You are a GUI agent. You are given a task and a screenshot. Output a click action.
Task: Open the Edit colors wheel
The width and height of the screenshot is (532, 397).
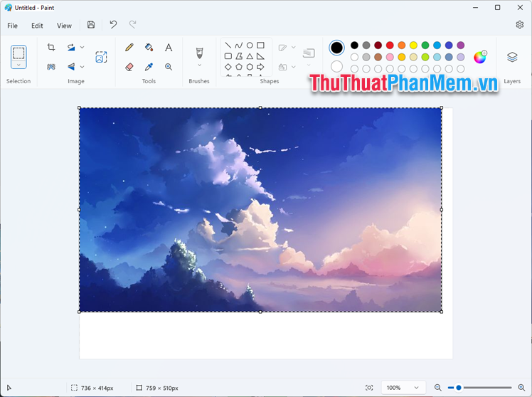coord(480,57)
